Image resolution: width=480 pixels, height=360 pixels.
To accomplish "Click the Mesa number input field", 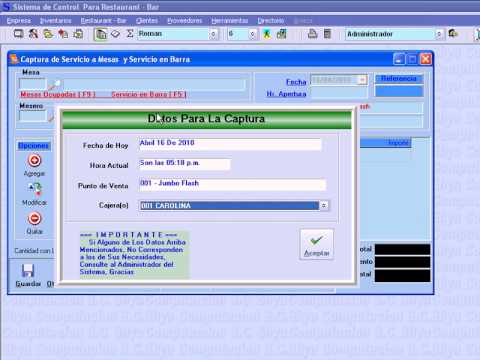I will pos(32,84).
